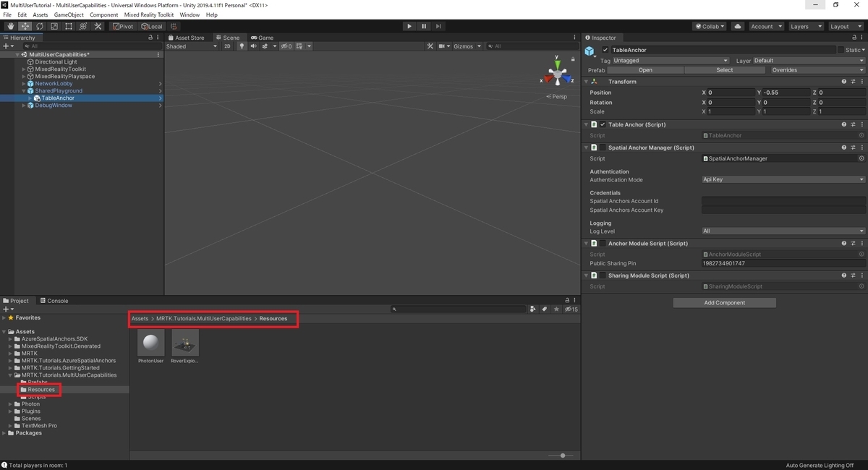
Task: Open the GameObject menu
Action: pyautogui.click(x=69, y=14)
